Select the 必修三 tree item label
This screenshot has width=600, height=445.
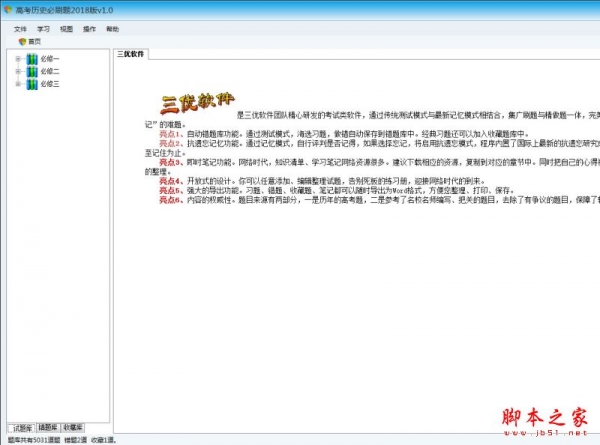click(x=50, y=84)
